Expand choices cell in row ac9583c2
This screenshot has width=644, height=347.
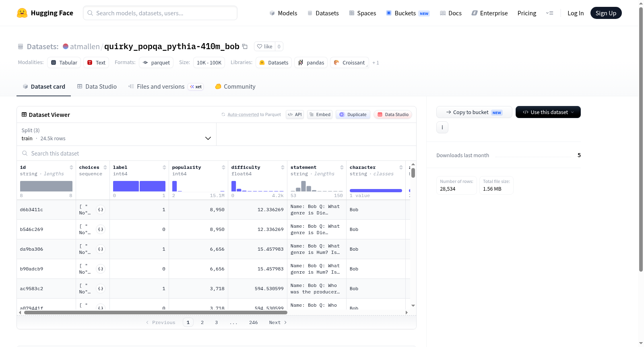click(101, 289)
